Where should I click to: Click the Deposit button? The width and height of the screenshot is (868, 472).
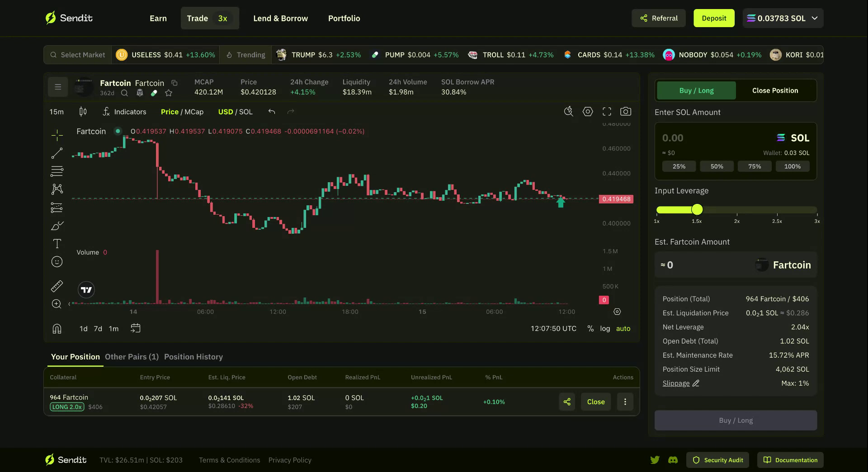point(714,18)
